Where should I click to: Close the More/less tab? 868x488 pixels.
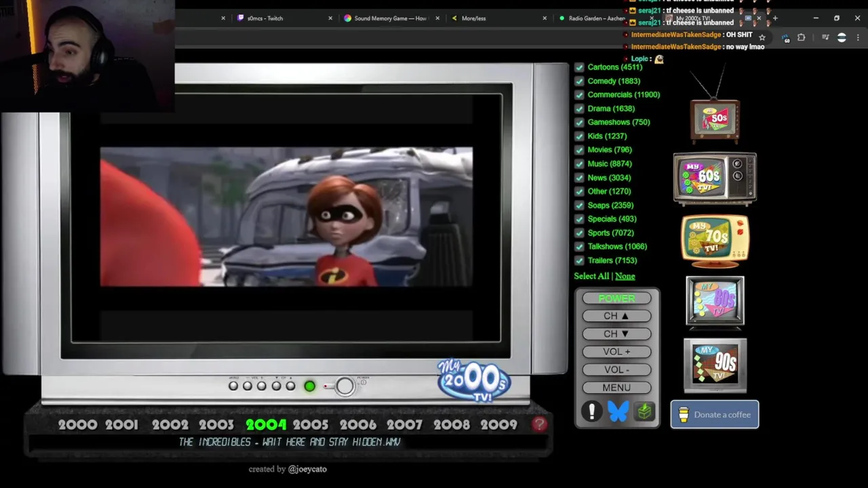pos(545,18)
